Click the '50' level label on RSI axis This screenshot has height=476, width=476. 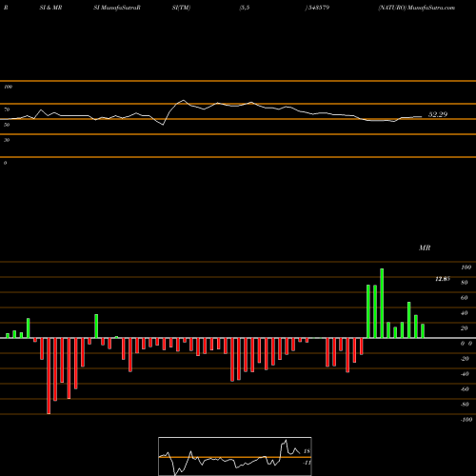coord(7,125)
